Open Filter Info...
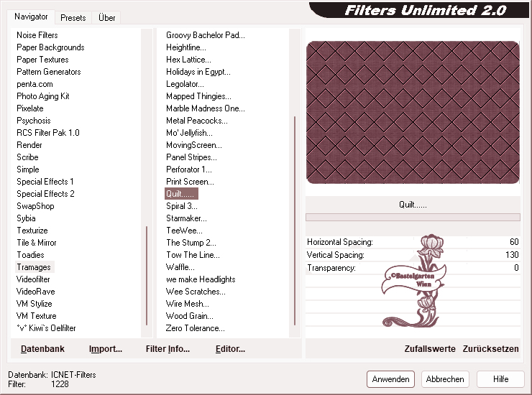The image size is (532, 395). click(x=168, y=348)
